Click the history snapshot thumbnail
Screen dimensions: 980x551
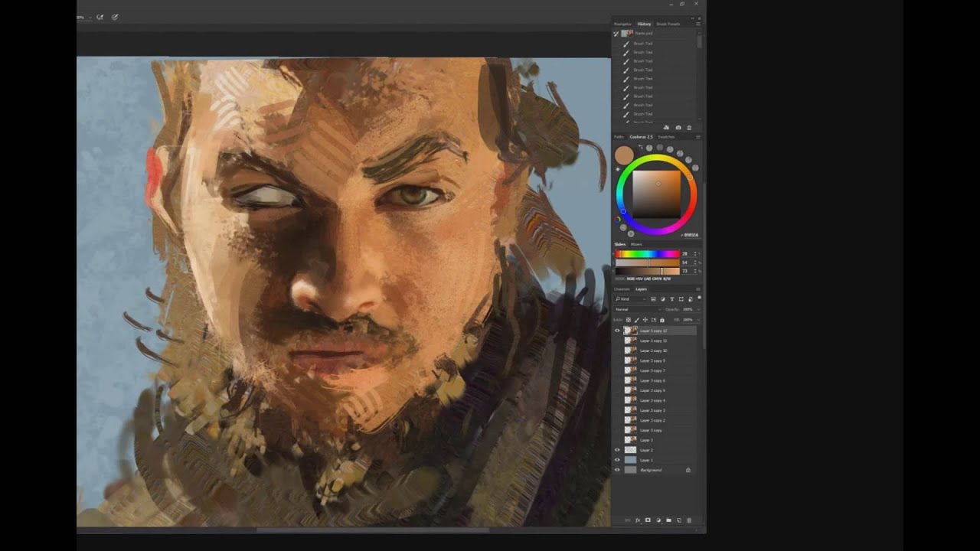point(627,34)
